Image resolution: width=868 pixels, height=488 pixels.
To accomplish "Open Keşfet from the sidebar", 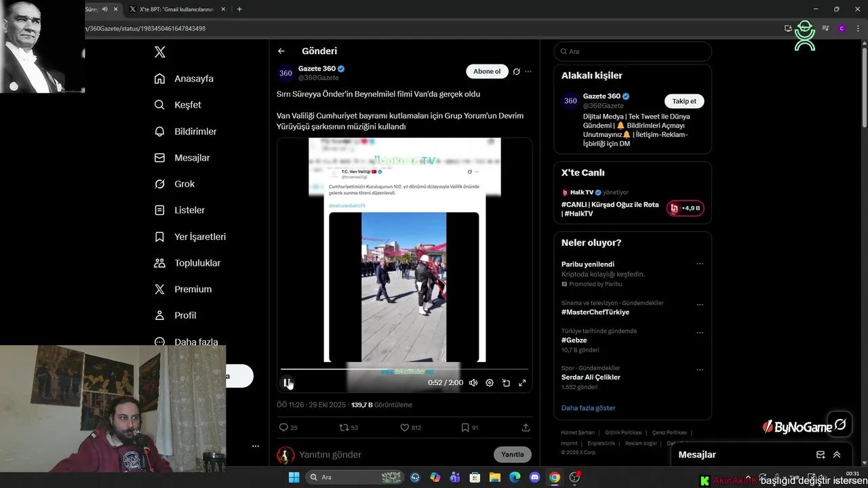I will [178, 105].
